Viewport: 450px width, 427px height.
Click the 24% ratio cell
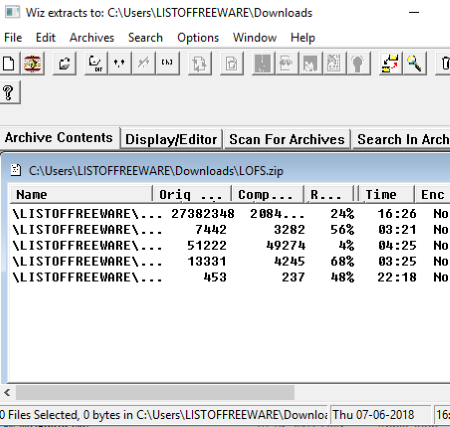tap(342, 214)
